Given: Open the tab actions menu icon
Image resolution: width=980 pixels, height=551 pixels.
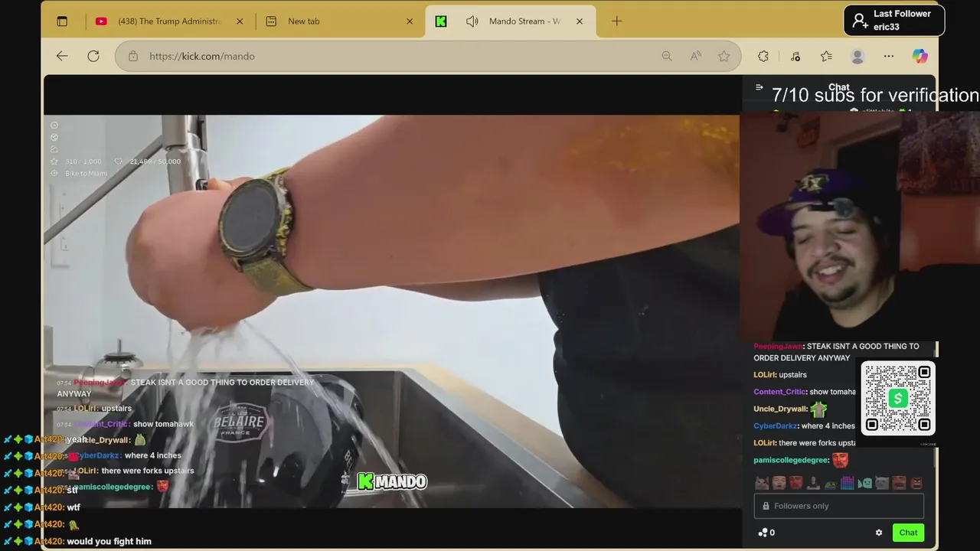Looking at the screenshot, I should click(62, 21).
